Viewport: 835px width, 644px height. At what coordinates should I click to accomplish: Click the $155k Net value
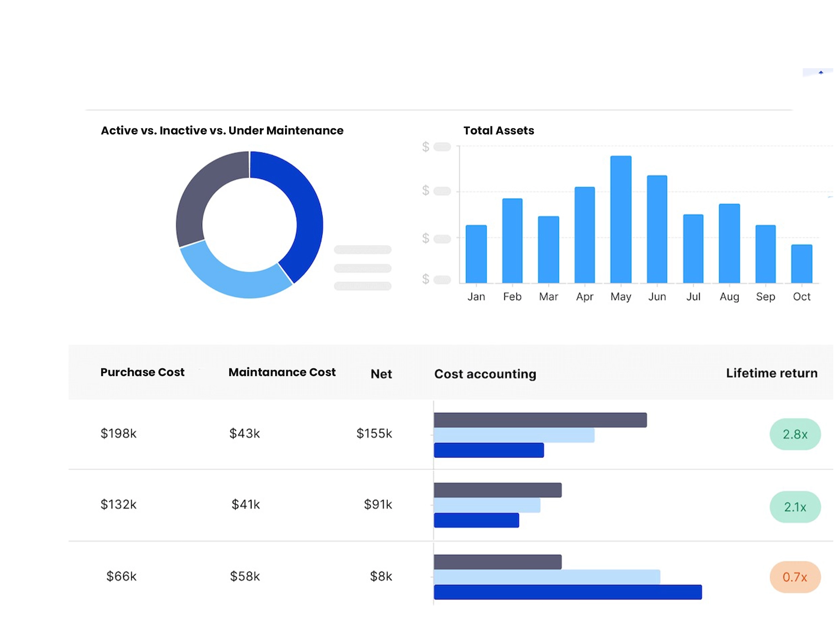pos(375,434)
